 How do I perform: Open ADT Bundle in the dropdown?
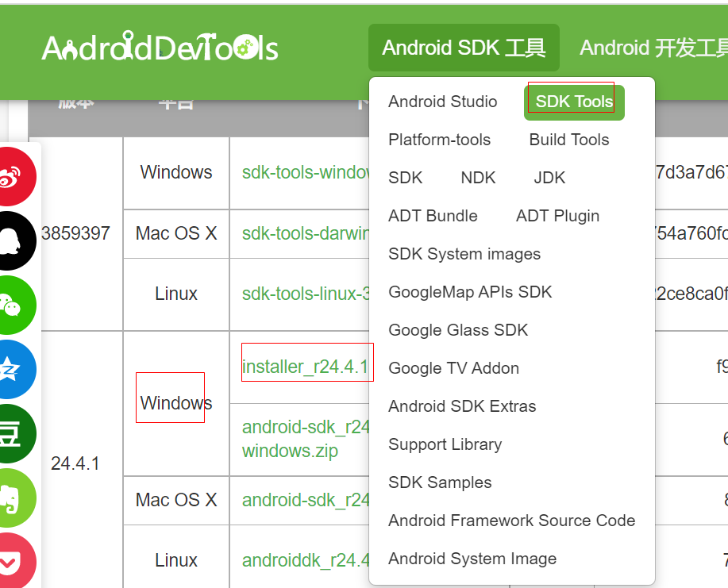[433, 216]
